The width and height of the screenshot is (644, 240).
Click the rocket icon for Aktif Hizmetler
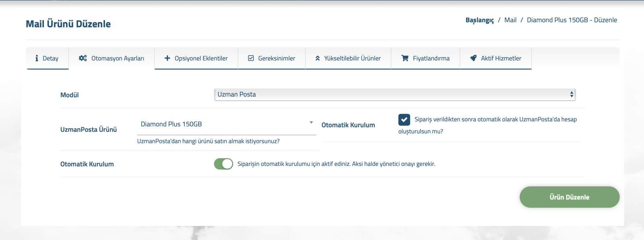tap(473, 58)
